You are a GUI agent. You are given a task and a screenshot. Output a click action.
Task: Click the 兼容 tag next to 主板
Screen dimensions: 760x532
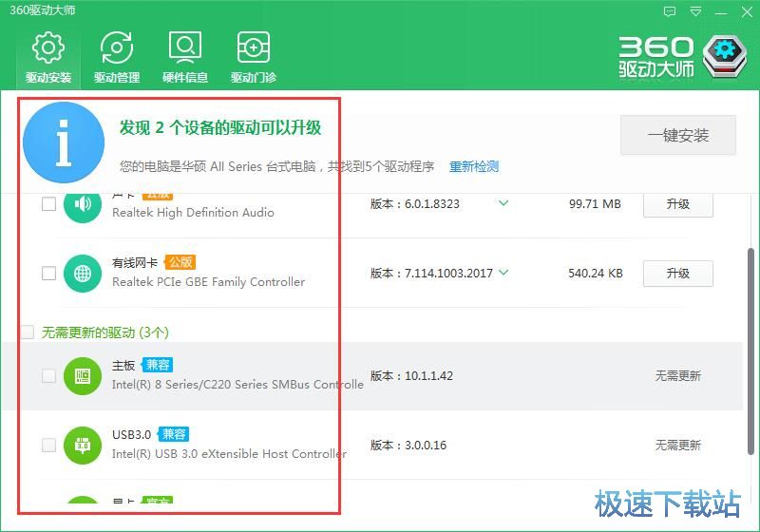click(158, 365)
